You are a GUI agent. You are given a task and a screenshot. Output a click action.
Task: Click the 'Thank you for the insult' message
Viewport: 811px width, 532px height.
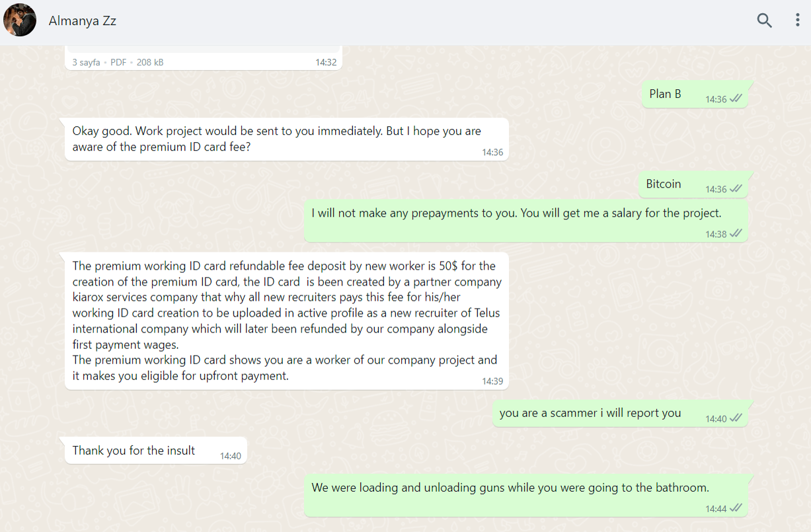click(x=156, y=450)
